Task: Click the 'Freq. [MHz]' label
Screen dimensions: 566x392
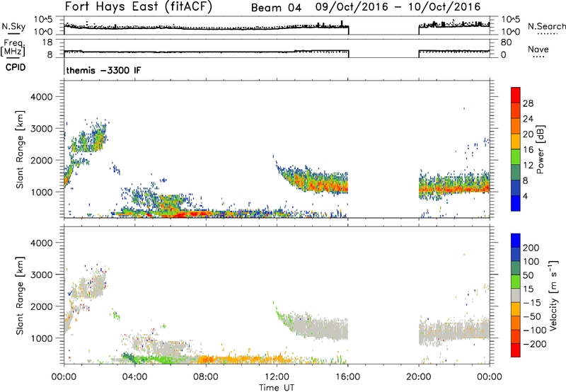Action: pos(13,47)
